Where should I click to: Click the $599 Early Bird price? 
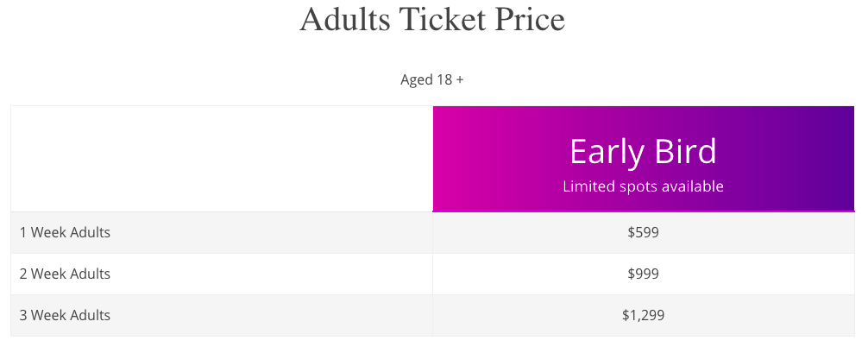point(643,232)
